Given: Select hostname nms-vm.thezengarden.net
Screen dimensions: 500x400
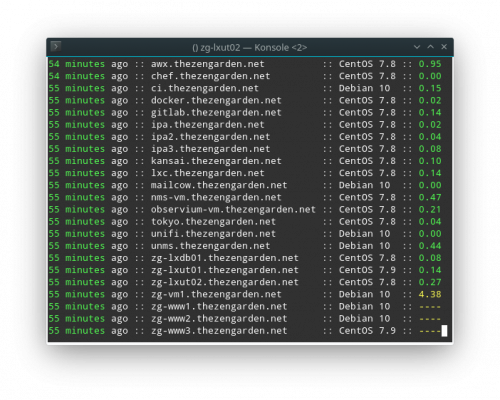Looking at the screenshot, I should coord(216,197).
